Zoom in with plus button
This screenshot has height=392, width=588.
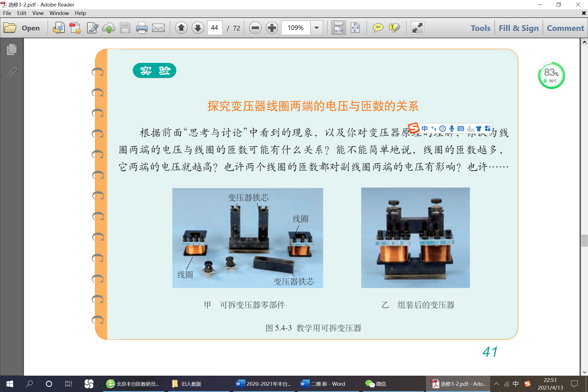[x=272, y=28]
